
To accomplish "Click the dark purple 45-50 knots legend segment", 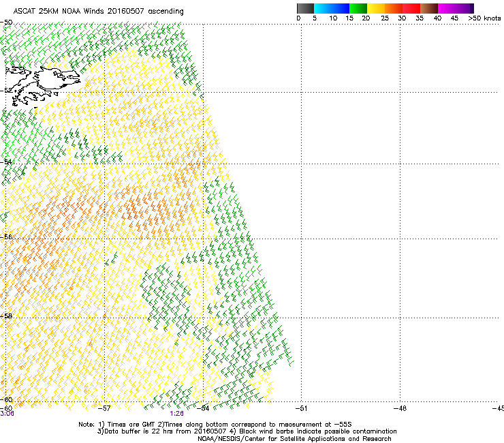I will pyautogui.click(x=464, y=8).
